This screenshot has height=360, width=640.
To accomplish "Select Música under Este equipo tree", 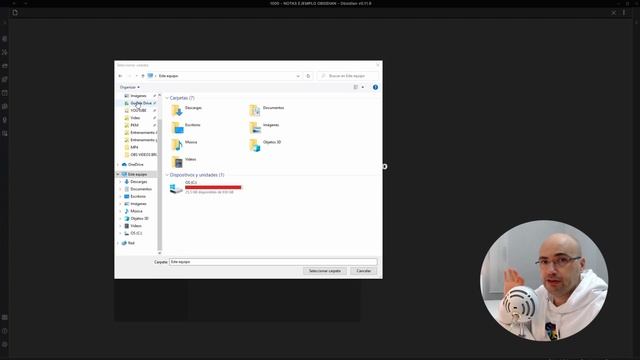I will pyautogui.click(x=136, y=211).
